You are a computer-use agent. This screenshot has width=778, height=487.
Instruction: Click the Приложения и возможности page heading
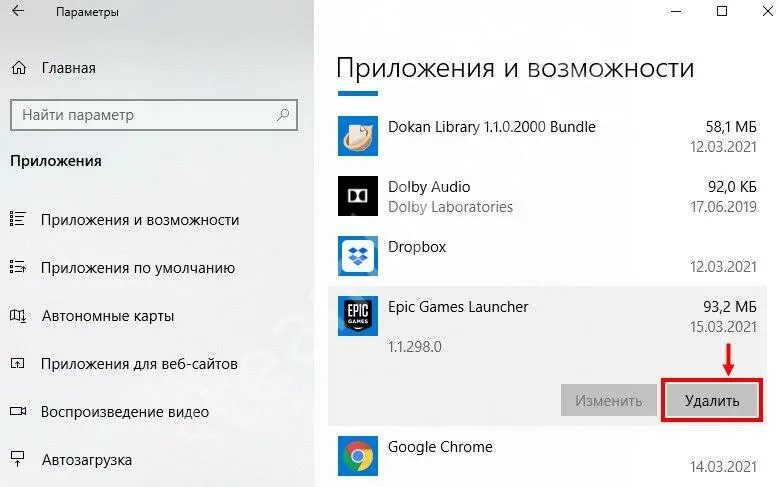(515, 68)
